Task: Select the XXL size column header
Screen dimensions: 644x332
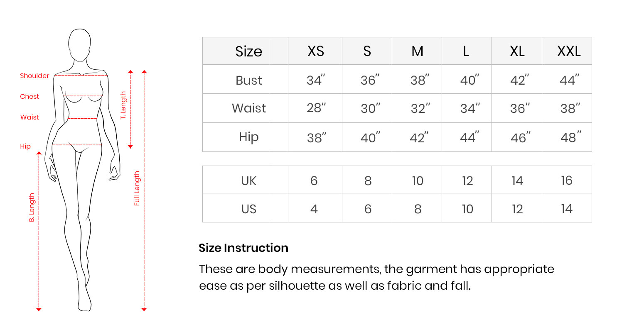Action: [568, 51]
